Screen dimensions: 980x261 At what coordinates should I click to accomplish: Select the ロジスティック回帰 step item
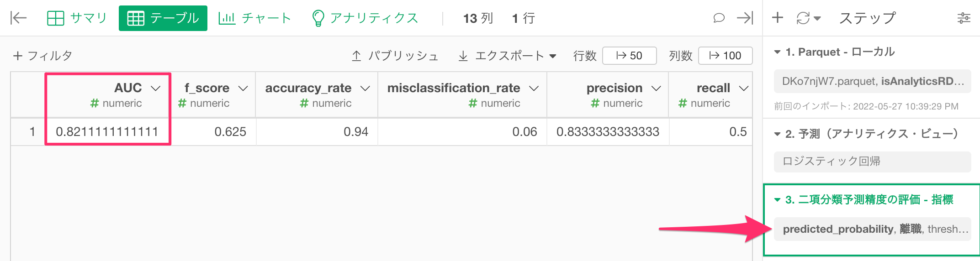tap(872, 162)
